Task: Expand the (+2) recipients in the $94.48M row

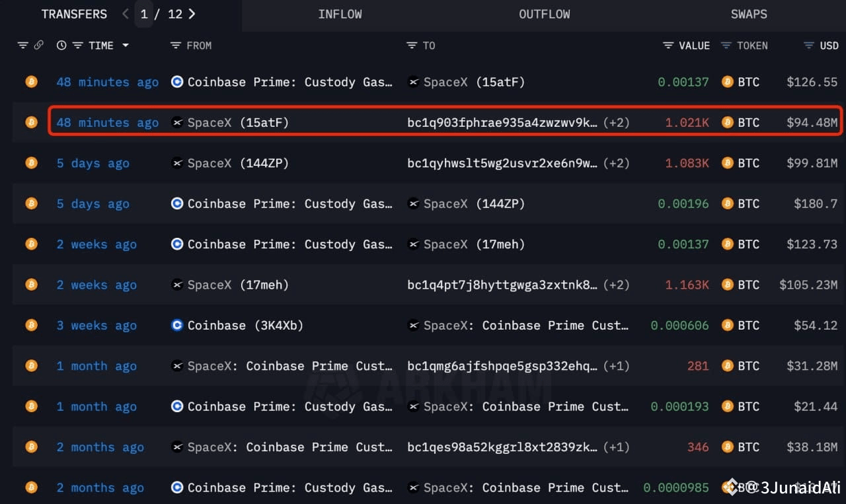Action: pyautogui.click(x=616, y=122)
